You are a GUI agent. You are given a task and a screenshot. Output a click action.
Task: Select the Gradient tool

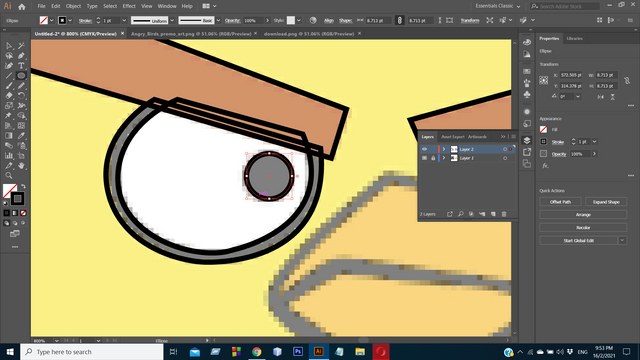click(x=9, y=136)
